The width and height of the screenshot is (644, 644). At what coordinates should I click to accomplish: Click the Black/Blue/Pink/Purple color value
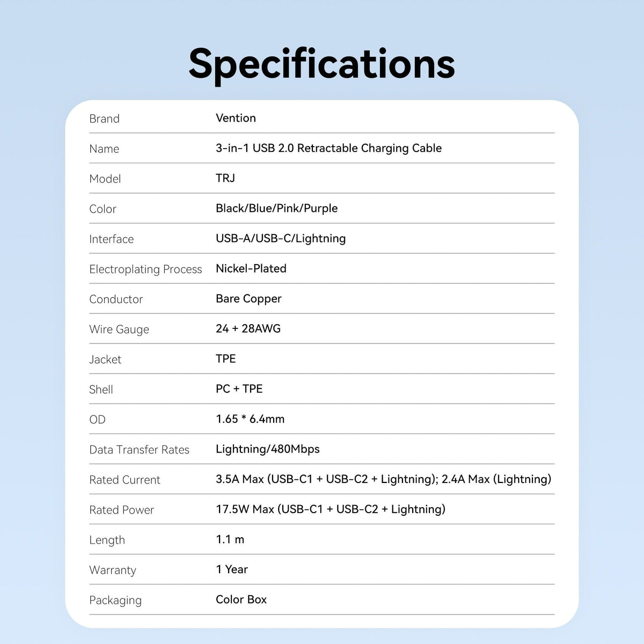click(276, 209)
